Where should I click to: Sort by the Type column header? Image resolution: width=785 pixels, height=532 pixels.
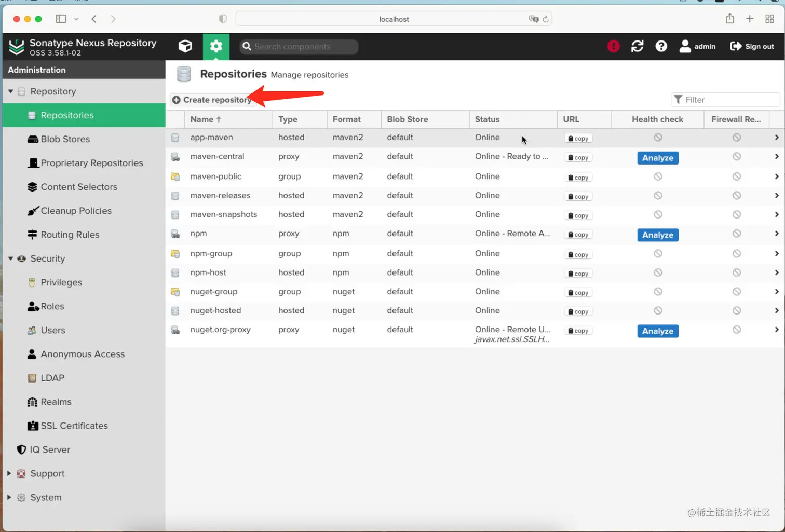click(x=300, y=119)
